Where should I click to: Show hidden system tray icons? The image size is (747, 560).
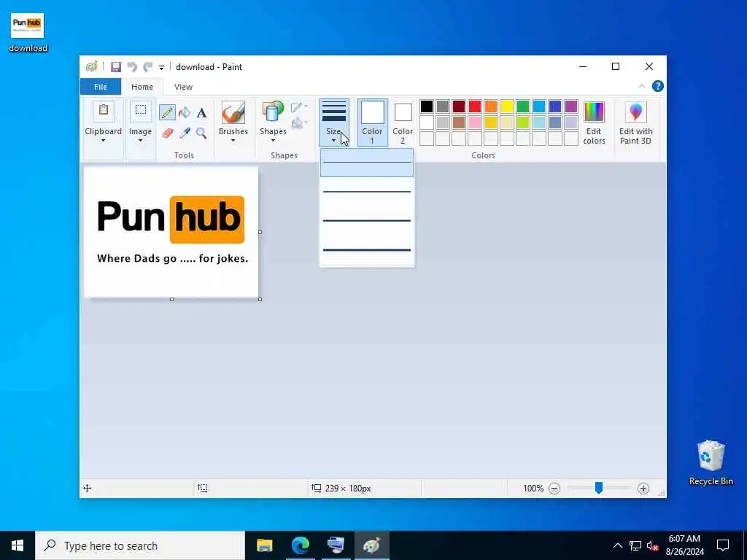click(x=617, y=545)
